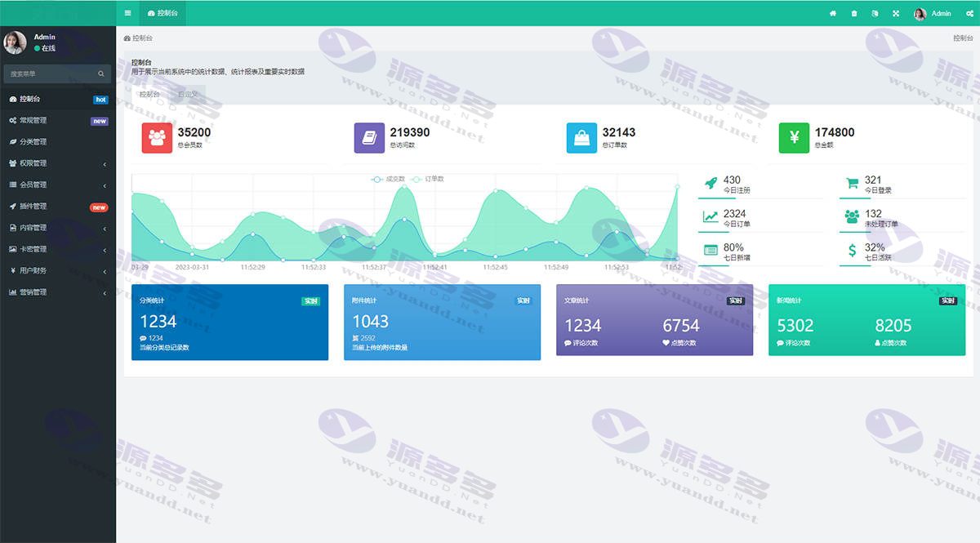Viewport: 980px width, 543px height.
Task: Click the purple 总访问数 book icon
Action: click(369, 137)
